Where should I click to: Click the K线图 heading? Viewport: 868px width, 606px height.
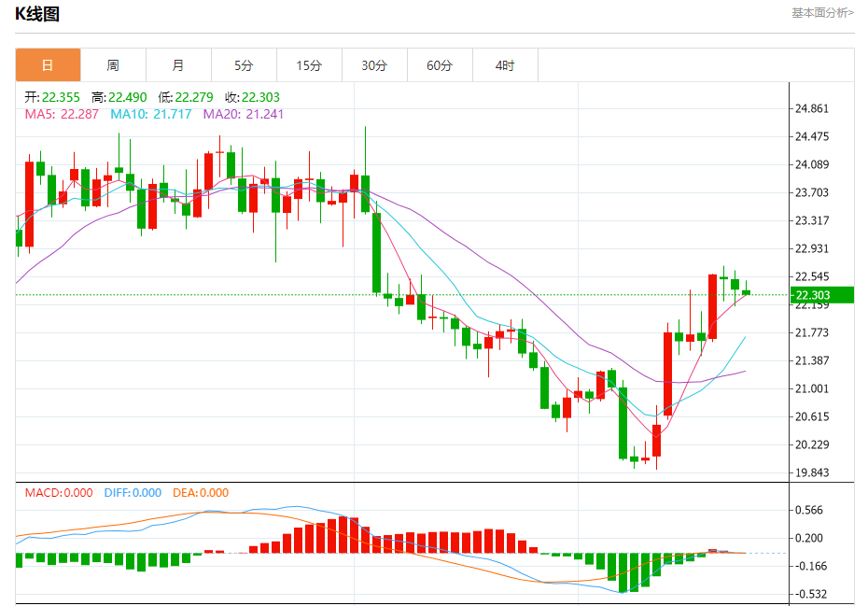tap(37, 14)
